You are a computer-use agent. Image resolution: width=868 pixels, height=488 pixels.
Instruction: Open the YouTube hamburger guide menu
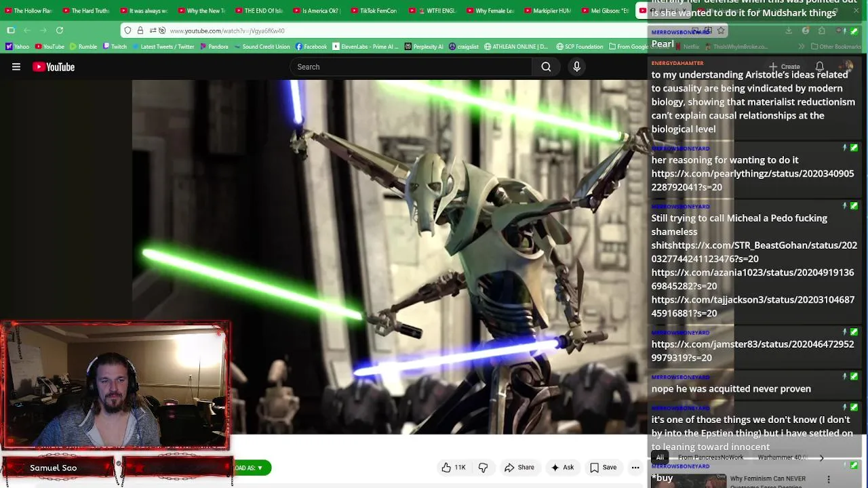pos(16,67)
